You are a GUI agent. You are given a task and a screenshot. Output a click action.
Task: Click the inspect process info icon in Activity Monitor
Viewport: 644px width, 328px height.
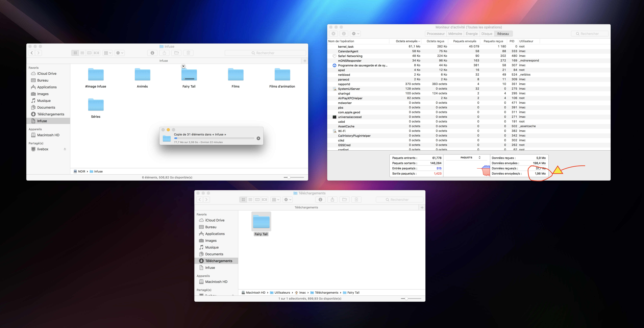click(x=344, y=33)
